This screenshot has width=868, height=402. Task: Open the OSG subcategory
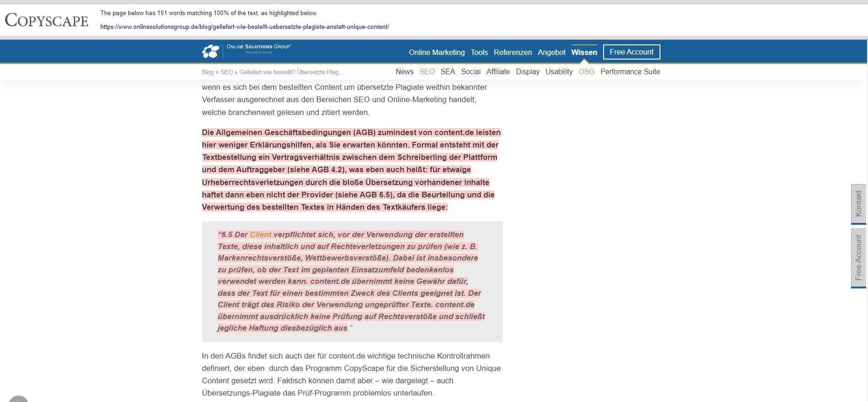coord(587,71)
